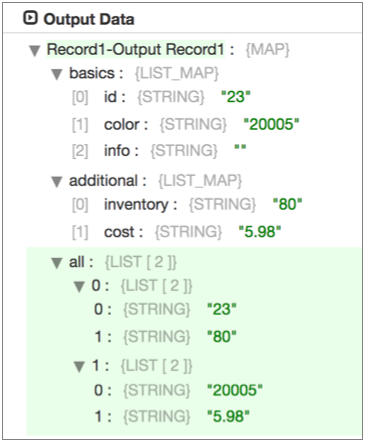The height and width of the screenshot is (442, 365).
Task: Click the Output Data play icon
Action: pos(30,18)
